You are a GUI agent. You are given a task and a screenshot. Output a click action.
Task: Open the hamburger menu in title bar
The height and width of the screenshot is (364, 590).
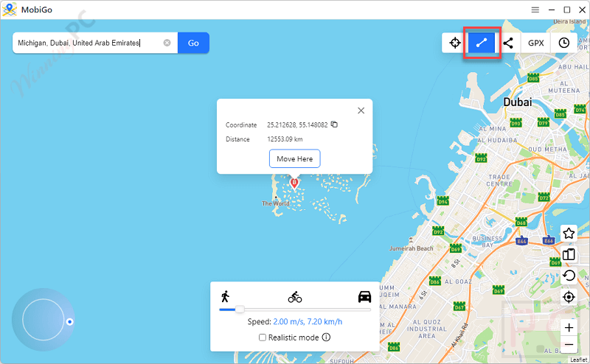pos(535,10)
